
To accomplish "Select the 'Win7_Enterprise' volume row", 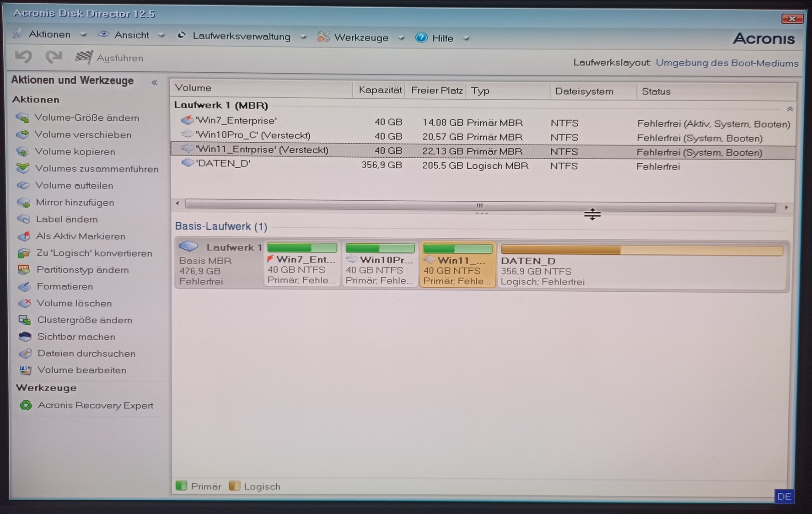I will click(483, 122).
